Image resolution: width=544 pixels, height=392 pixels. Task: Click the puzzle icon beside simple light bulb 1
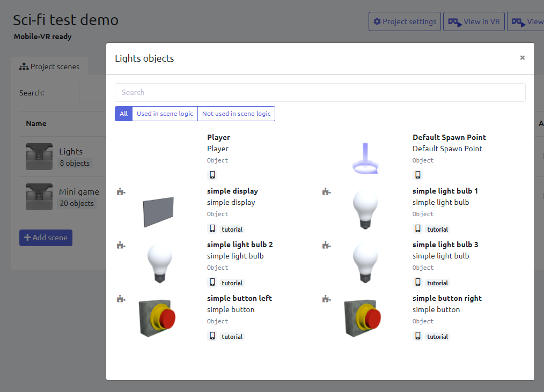[326, 191]
